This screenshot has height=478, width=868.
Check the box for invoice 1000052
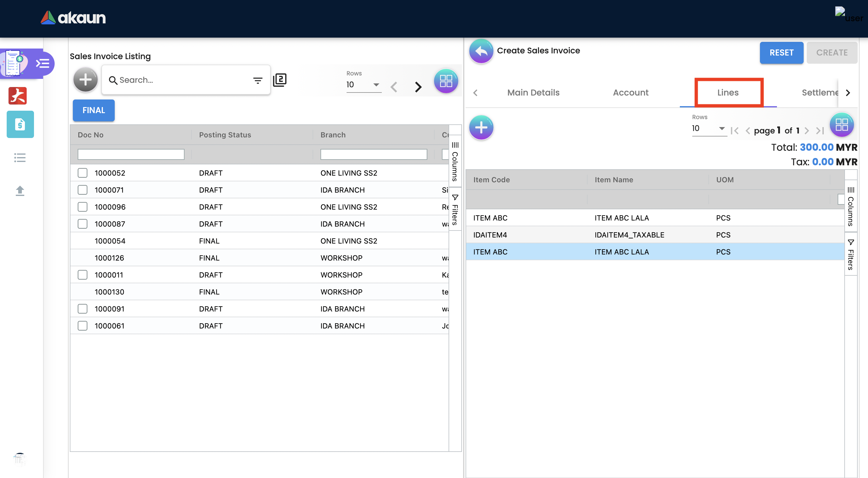tap(82, 173)
